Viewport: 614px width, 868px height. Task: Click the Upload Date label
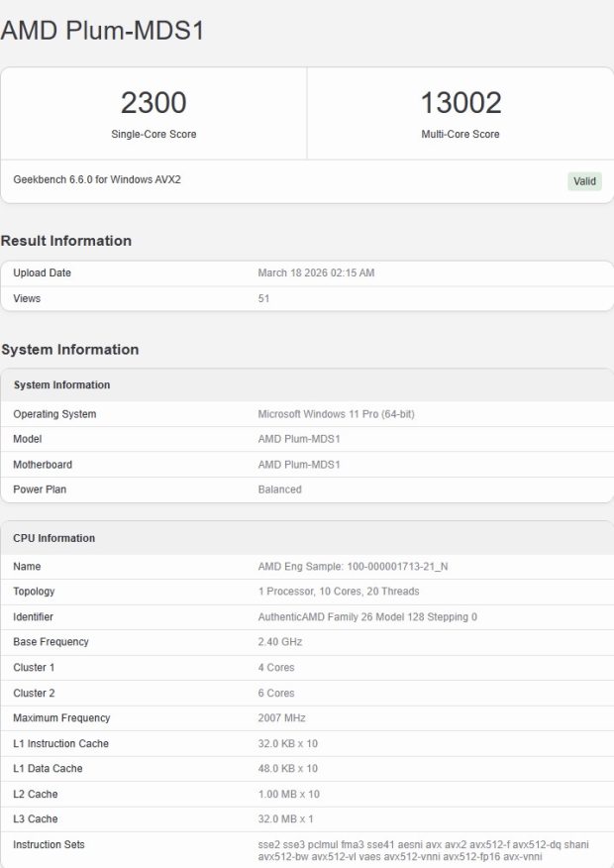(x=42, y=272)
